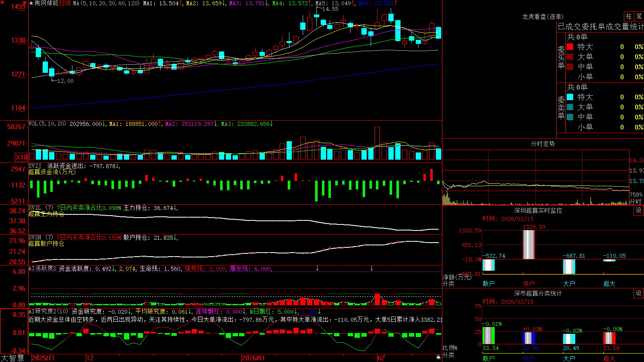The image size is (644, 362).
Task: Click the 已成交委托单成交量统计 heading
Action: click(x=601, y=27)
